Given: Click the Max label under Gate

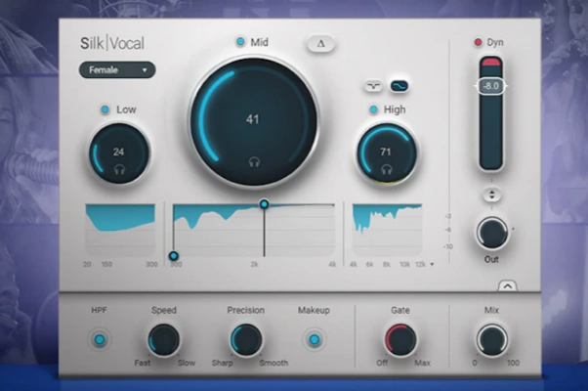Looking at the screenshot, I should (422, 363).
